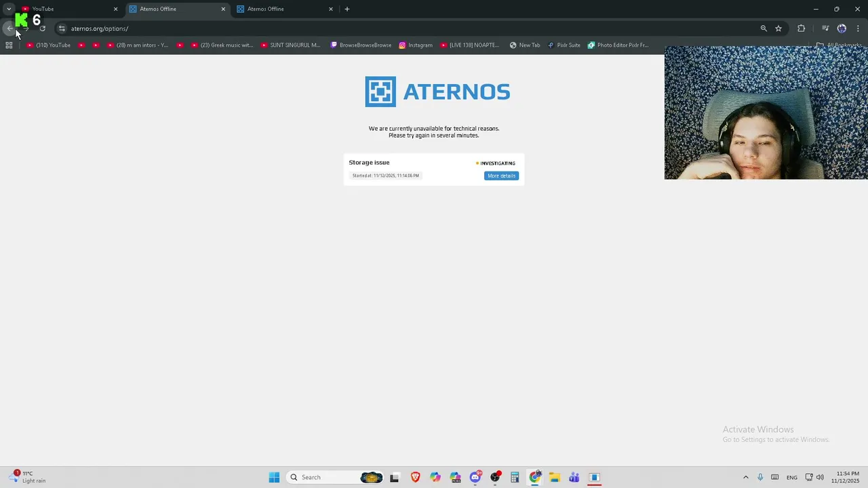Open the Photo Editor Pixlr bookmark
Image resolution: width=868 pixels, height=488 pixels.
coord(618,45)
